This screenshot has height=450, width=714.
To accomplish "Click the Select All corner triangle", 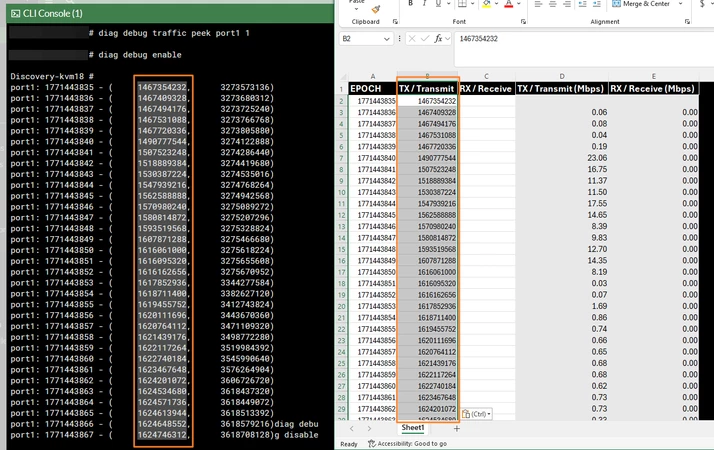I will point(342,77).
